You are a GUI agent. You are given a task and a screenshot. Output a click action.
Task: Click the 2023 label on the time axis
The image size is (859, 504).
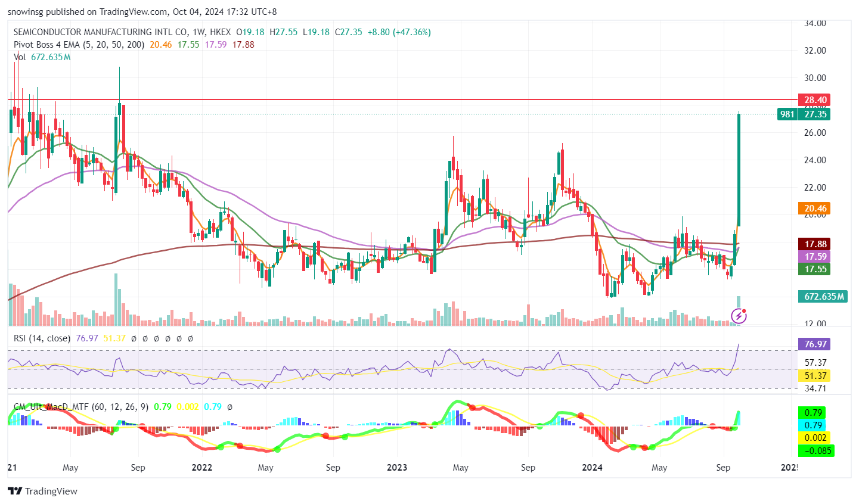pos(397,468)
